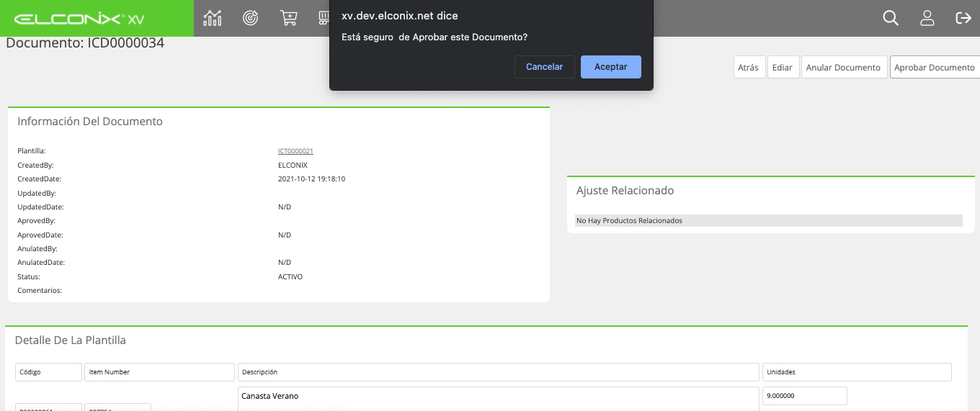Click the Item Number column header

pos(160,372)
